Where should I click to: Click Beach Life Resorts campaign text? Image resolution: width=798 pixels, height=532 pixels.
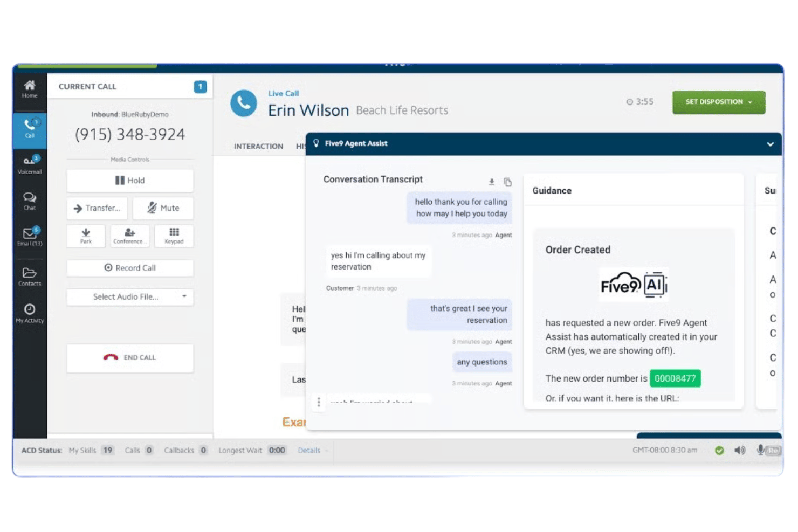(x=402, y=110)
